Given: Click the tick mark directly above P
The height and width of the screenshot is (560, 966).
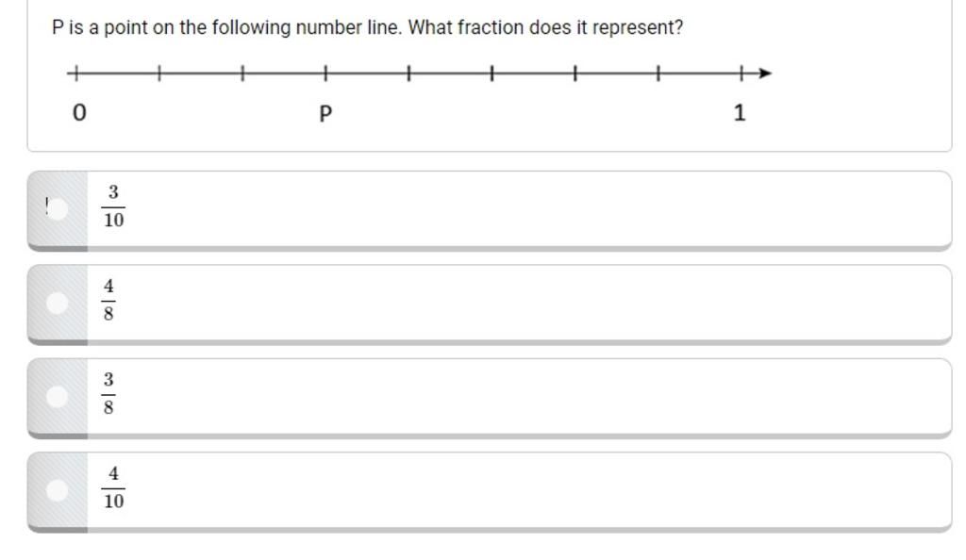Looking at the screenshot, I should pos(325,74).
